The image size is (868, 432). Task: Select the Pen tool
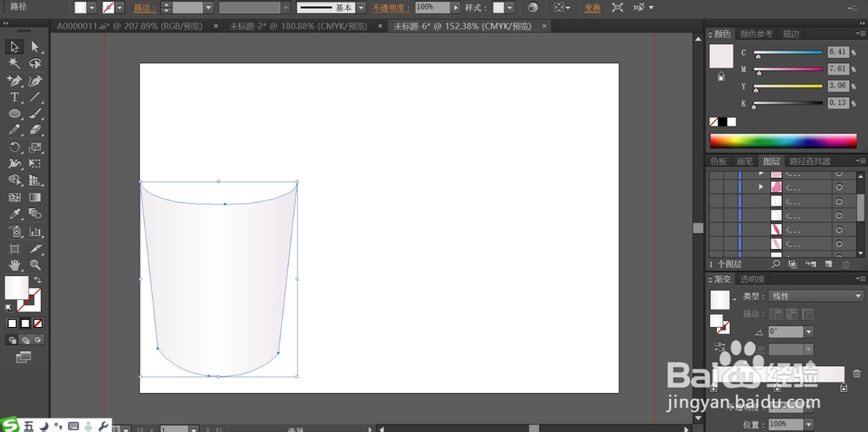click(15, 81)
